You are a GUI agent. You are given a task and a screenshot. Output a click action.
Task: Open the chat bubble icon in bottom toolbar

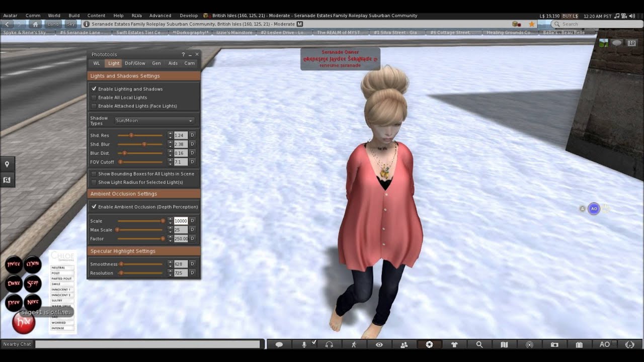point(279,344)
